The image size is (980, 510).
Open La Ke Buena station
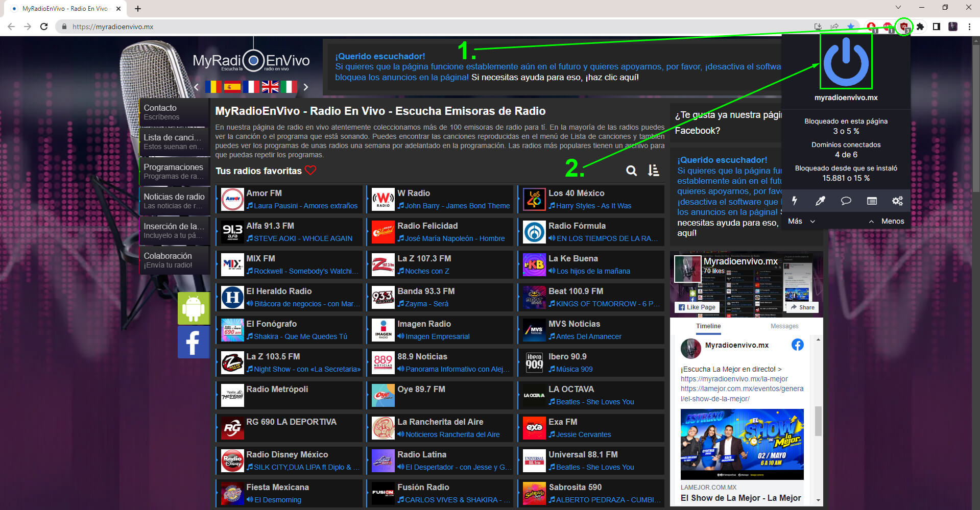tap(591, 264)
